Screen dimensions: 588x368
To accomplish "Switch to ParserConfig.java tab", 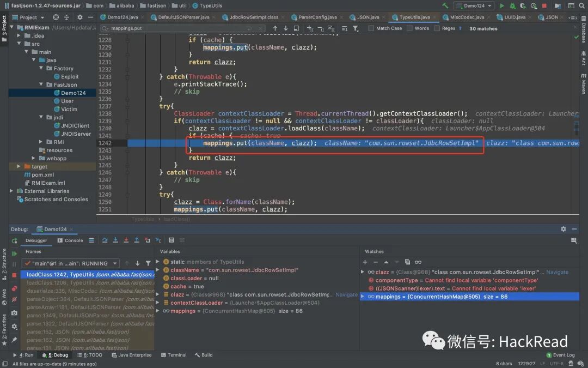I will click(317, 17).
